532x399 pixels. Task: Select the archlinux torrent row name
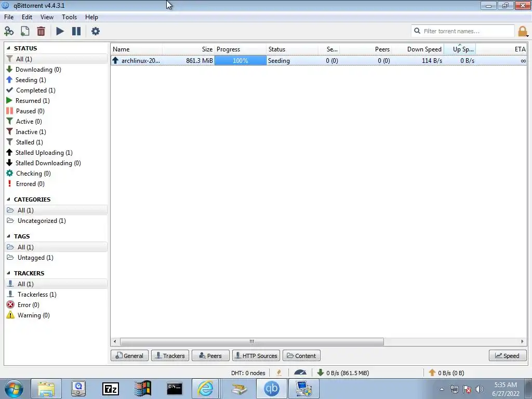tap(140, 61)
